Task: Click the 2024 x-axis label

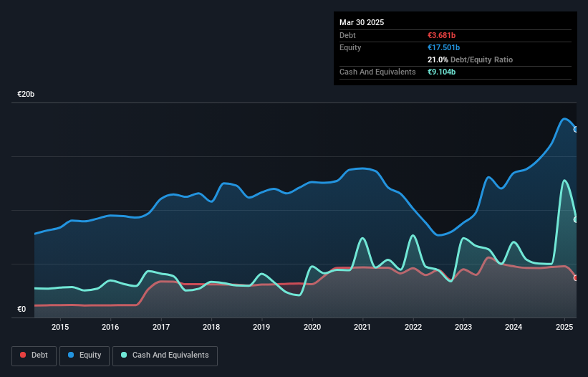Action: point(514,327)
